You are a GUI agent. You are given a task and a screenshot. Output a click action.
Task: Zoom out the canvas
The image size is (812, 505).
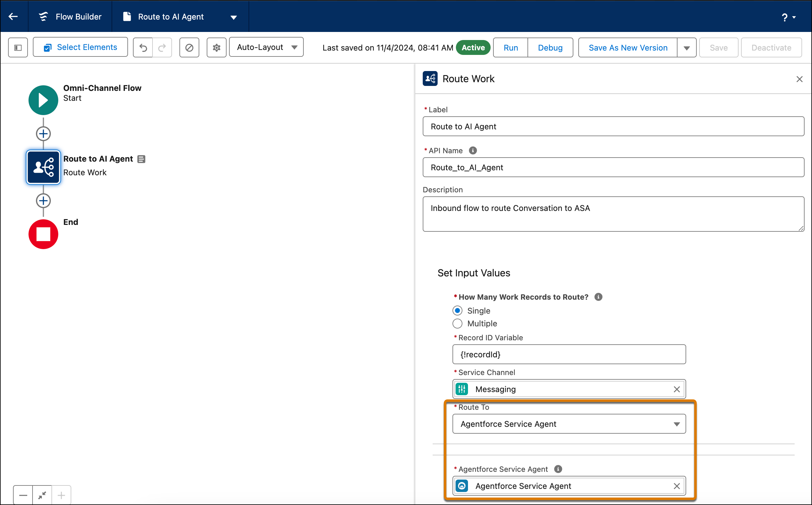(x=23, y=495)
